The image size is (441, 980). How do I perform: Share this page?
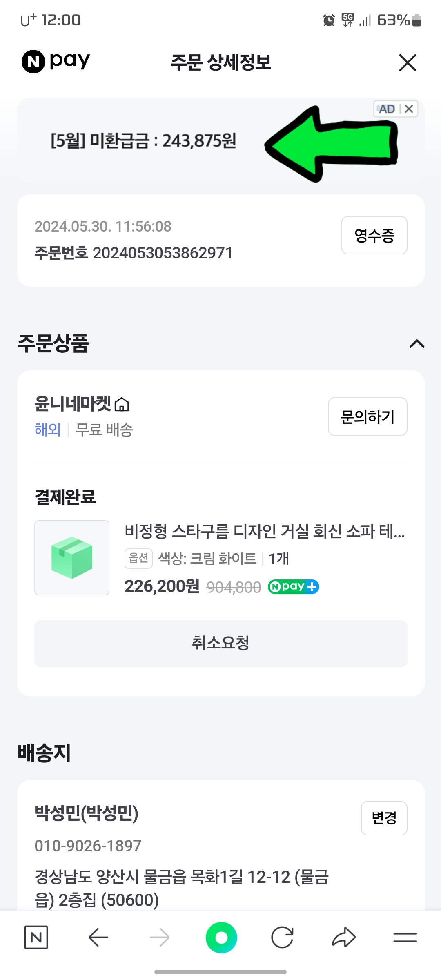tap(344, 937)
